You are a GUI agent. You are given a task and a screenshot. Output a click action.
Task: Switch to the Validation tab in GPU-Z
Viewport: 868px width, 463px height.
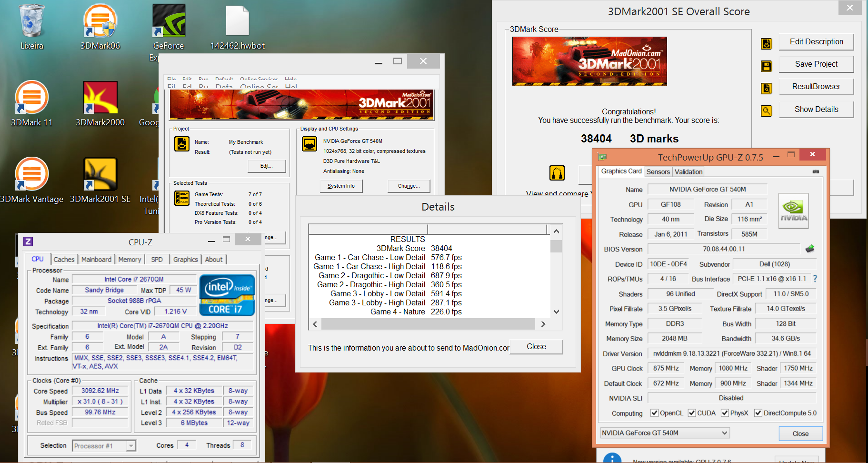pos(688,172)
